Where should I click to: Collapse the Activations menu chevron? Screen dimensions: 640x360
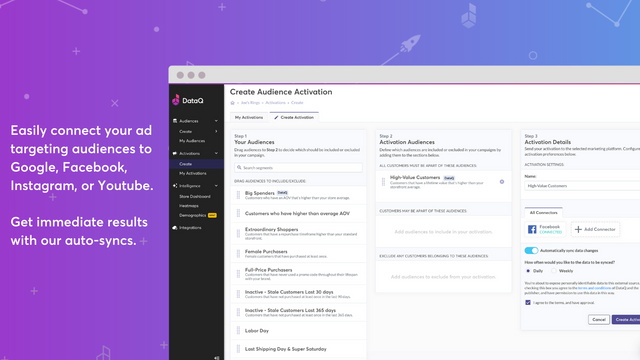(216, 153)
